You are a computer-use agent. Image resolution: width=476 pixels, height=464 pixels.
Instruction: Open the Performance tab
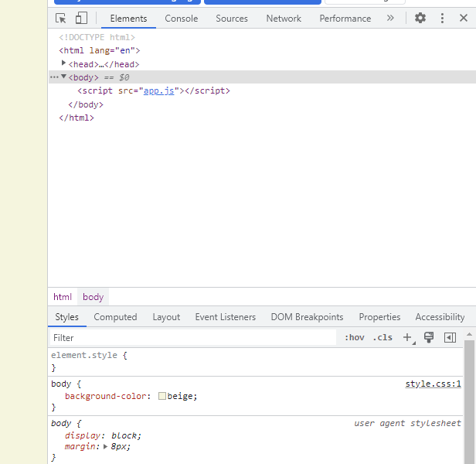pos(345,19)
